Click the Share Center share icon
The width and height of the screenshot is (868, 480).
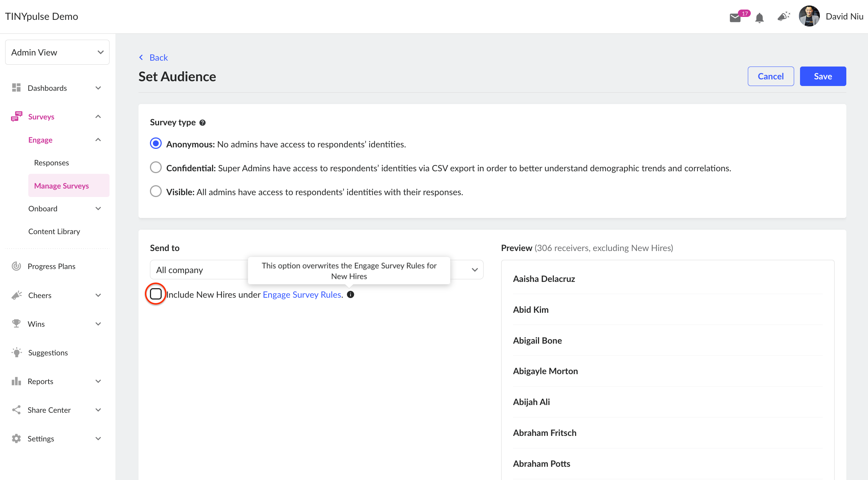click(16, 410)
